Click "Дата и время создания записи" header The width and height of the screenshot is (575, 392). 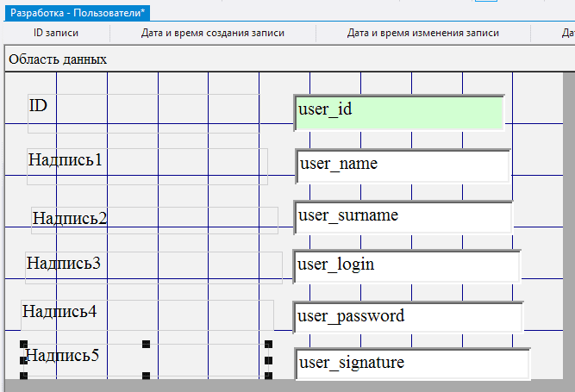coord(212,34)
